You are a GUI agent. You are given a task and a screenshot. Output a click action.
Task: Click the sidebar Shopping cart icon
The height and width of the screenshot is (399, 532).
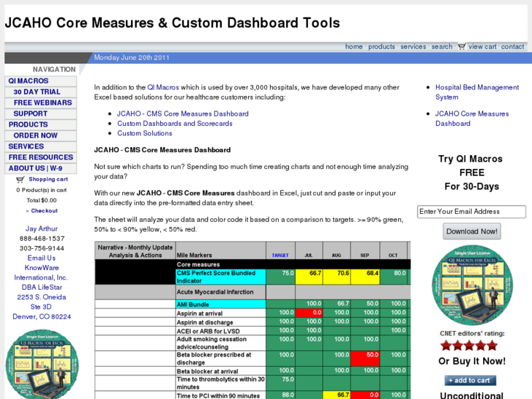(20, 179)
